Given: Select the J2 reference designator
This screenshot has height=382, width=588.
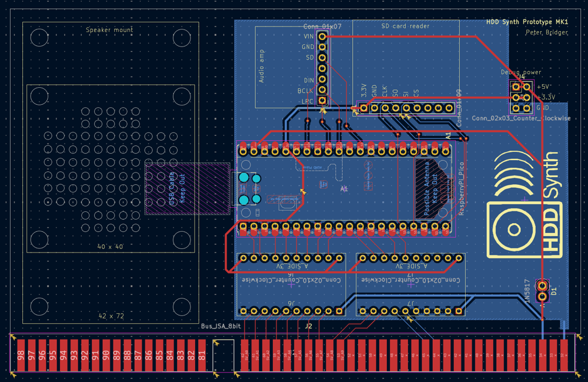Looking at the screenshot, I should point(308,325).
